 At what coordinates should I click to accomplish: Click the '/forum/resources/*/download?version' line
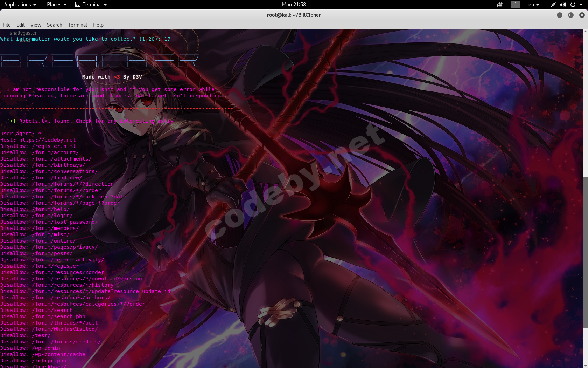71,279
